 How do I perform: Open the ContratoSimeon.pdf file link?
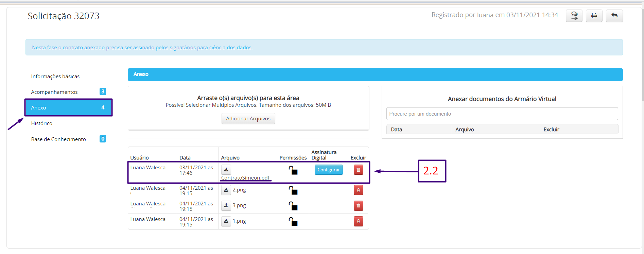click(x=245, y=178)
